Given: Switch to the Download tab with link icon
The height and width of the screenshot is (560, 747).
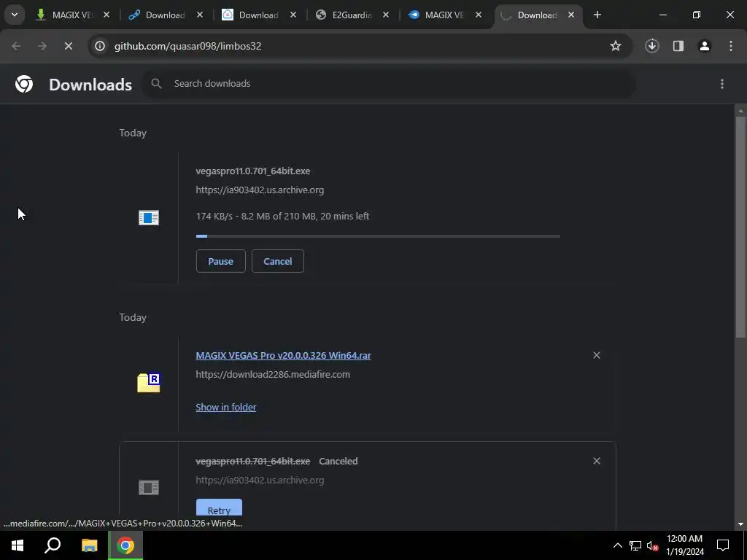Looking at the screenshot, I should (x=165, y=15).
